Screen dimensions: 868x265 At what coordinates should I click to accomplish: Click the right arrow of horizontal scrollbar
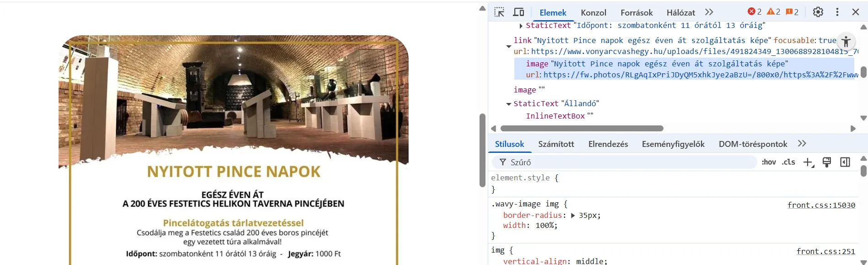tap(853, 129)
